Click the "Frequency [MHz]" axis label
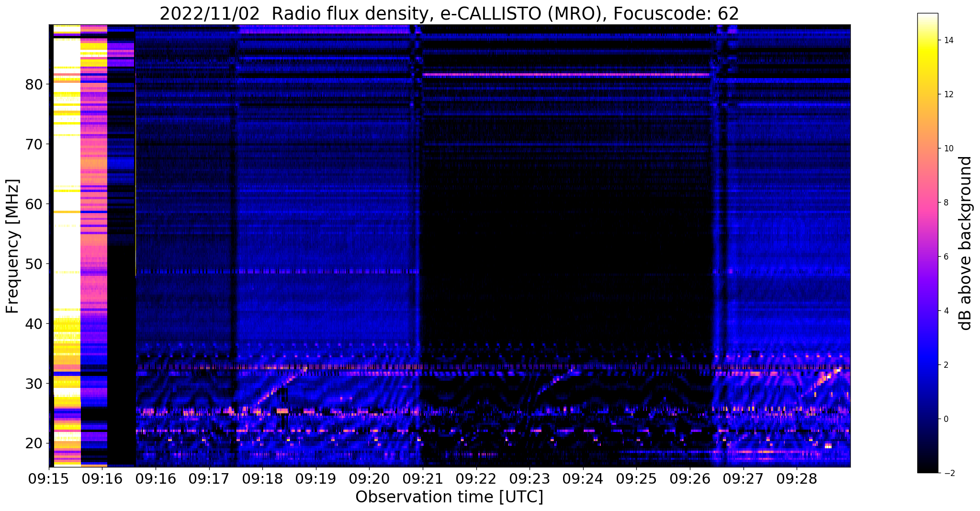980x511 pixels. [13, 246]
